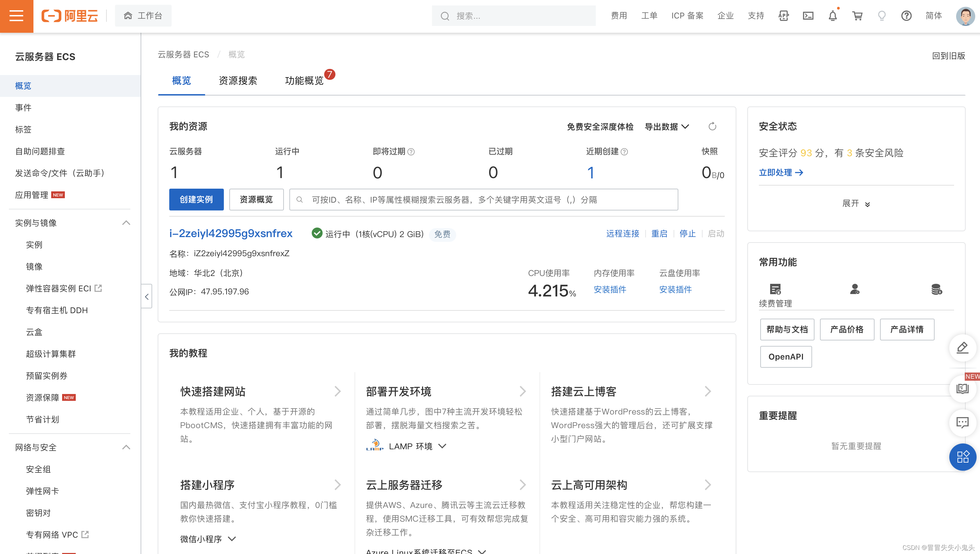Click the floating edit pencil button
The height and width of the screenshot is (554, 980).
click(963, 347)
